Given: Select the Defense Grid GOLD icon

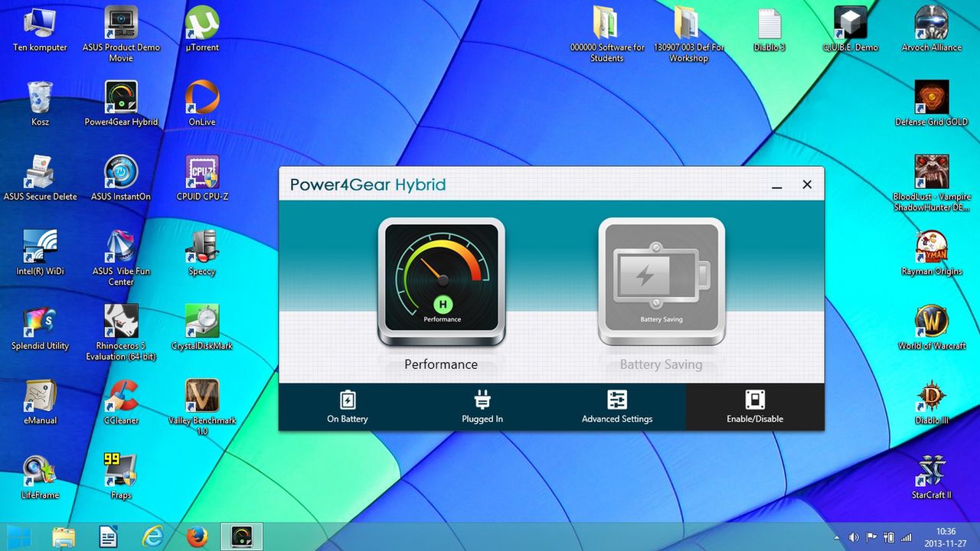Looking at the screenshot, I should (x=932, y=103).
